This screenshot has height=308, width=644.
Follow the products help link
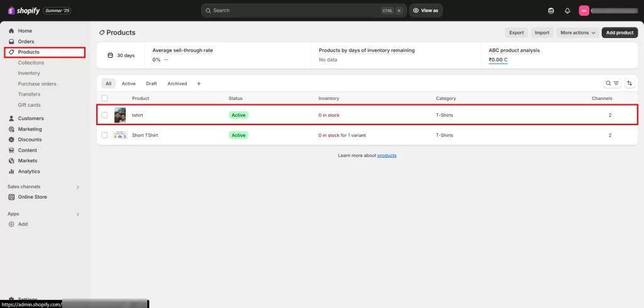(387, 155)
